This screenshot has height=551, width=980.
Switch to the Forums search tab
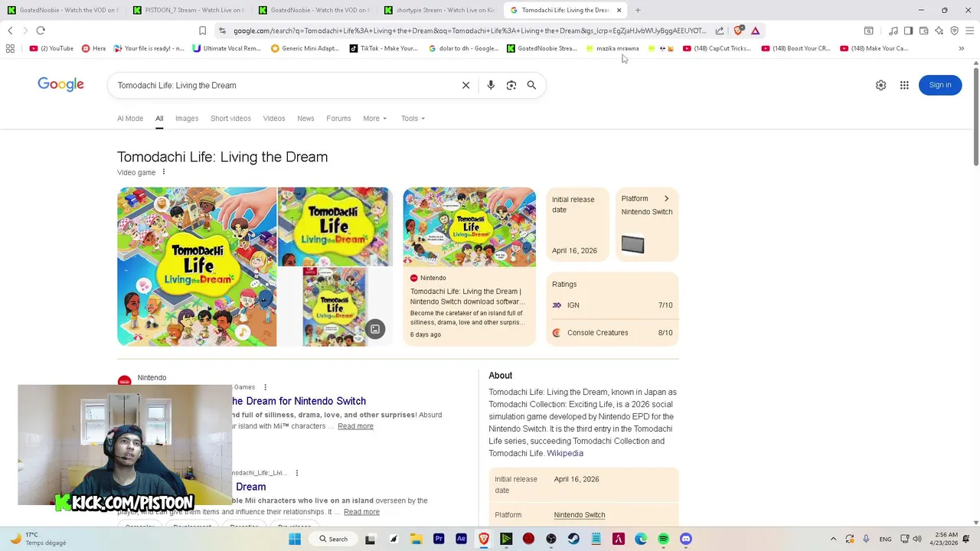click(338, 119)
